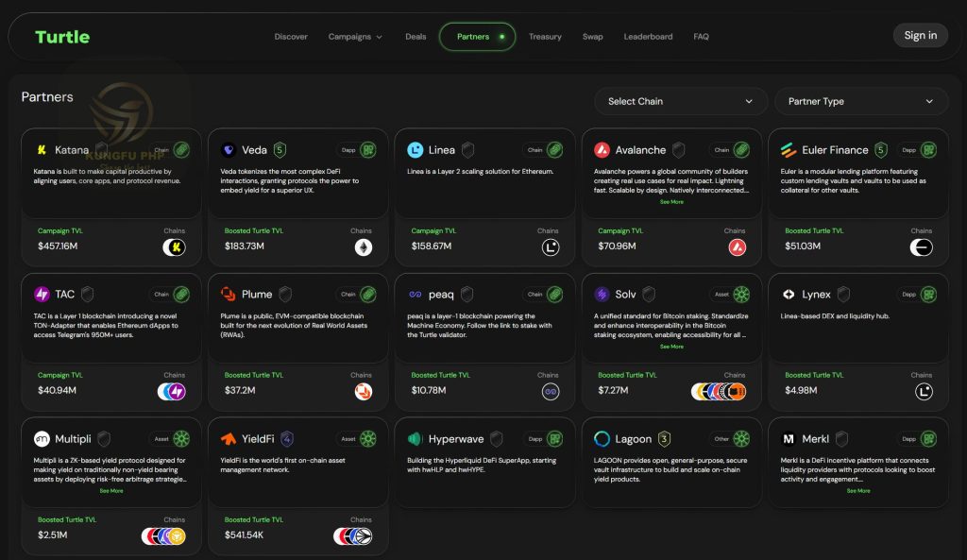The width and height of the screenshot is (967, 560).
Task: Click the Avalanche red logo icon
Action: 602,150
